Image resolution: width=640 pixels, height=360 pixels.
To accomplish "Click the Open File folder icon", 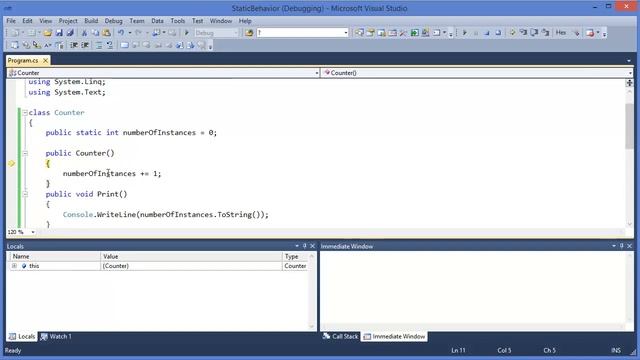I will click(48, 33).
